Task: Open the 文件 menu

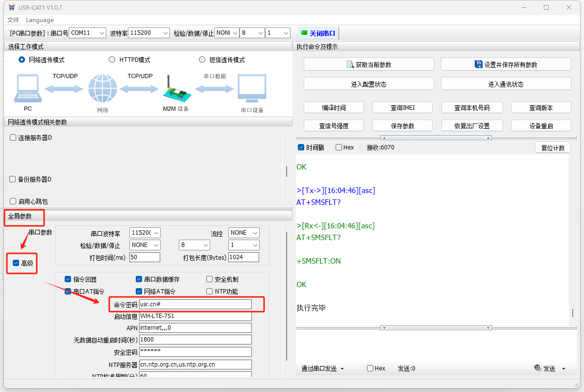Action: click(x=13, y=20)
